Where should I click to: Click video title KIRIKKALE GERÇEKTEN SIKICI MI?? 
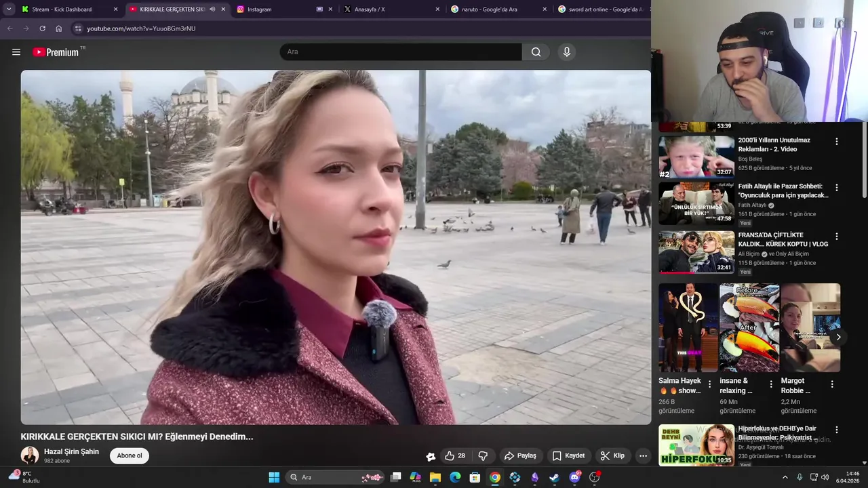(137, 437)
